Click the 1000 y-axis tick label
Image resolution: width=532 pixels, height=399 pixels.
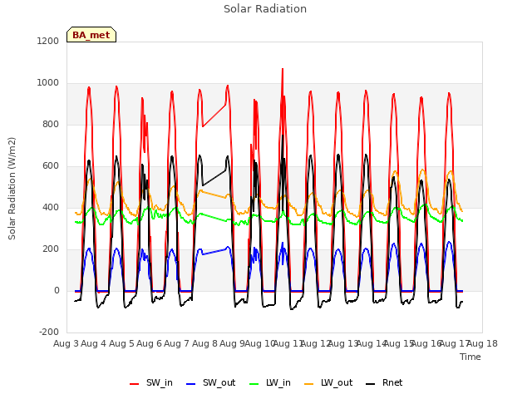[48, 83]
